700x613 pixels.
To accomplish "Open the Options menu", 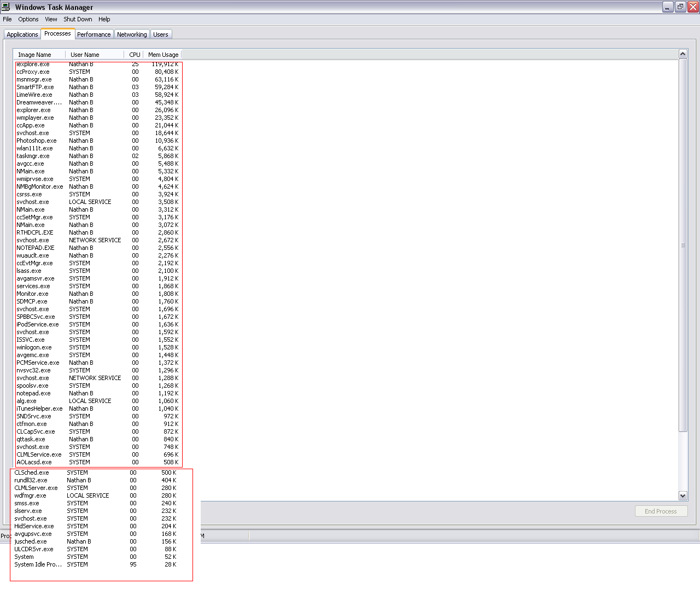I will point(28,19).
